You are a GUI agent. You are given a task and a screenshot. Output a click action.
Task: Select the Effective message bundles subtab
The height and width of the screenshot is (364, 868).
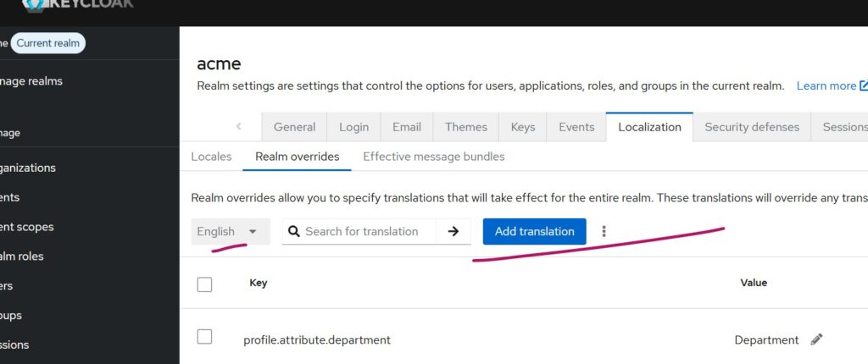coord(433,157)
